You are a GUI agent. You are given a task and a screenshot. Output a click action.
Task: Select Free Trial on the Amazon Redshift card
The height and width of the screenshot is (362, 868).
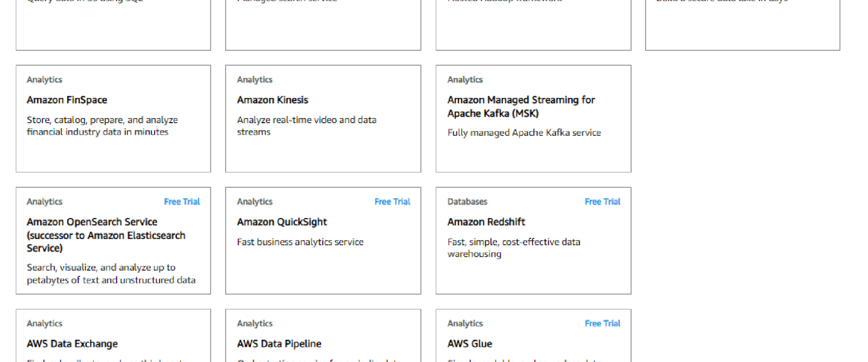click(602, 201)
